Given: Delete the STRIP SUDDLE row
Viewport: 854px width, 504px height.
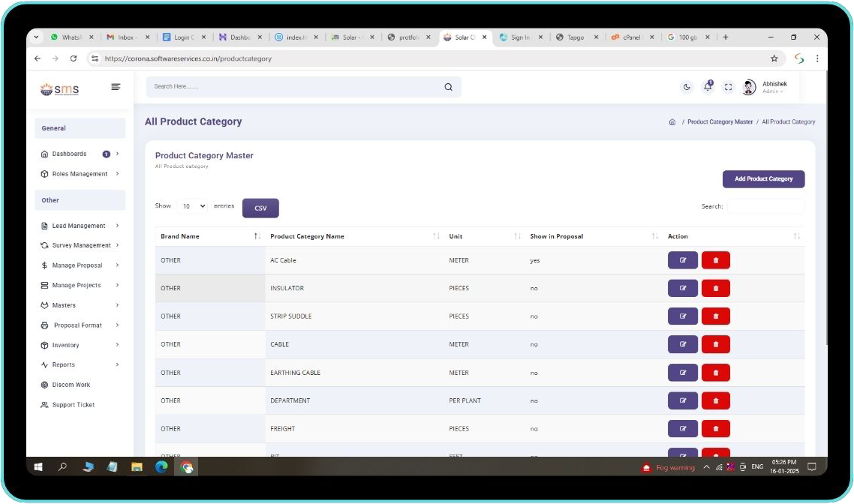Looking at the screenshot, I should coord(716,316).
